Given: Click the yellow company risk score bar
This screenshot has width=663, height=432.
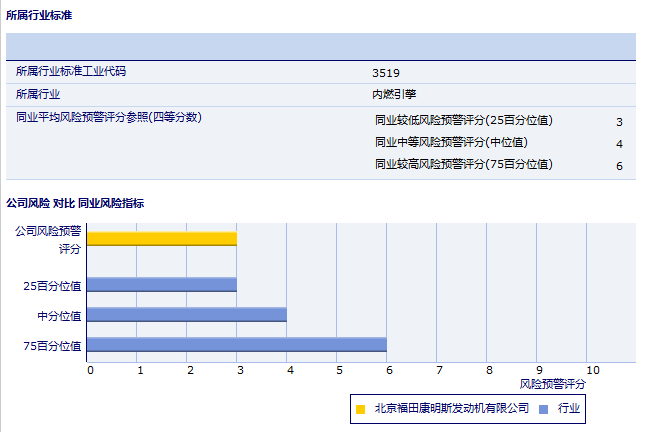Looking at the screenshot, I should click(162, 238).
